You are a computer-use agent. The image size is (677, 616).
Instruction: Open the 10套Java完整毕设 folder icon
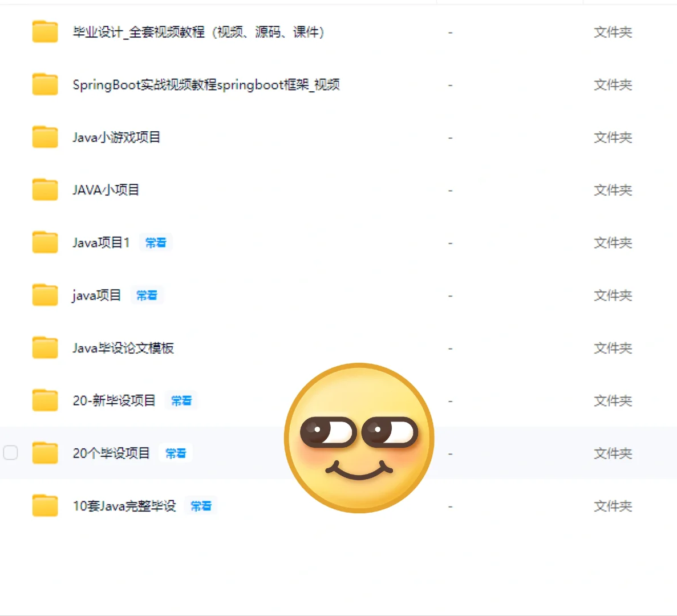pos(44,506)
